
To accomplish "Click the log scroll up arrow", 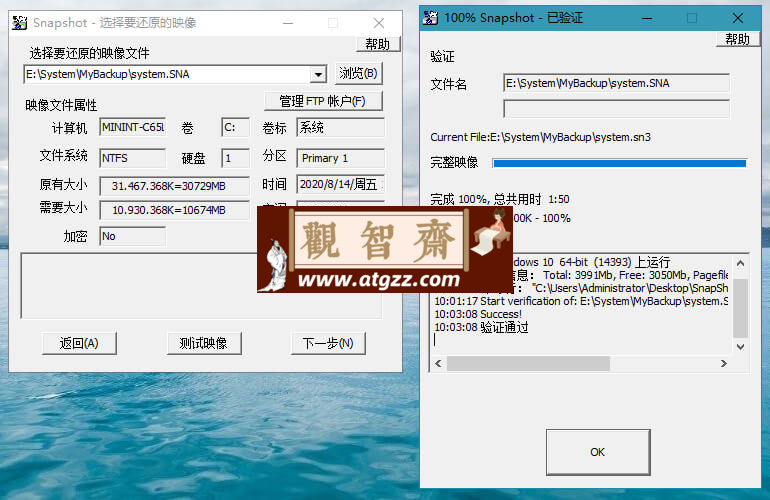I will tap(741, 263).
